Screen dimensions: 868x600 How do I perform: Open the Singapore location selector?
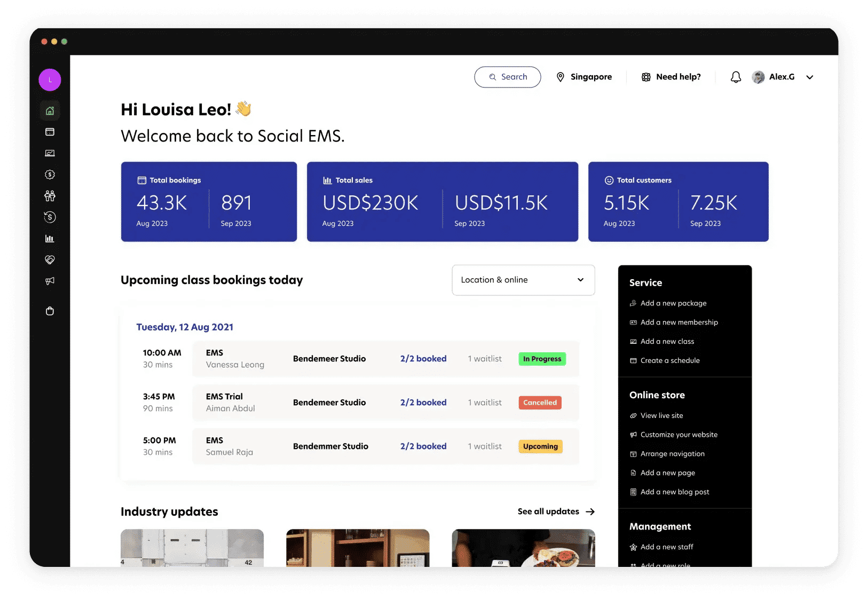click(x=584, y=77)
